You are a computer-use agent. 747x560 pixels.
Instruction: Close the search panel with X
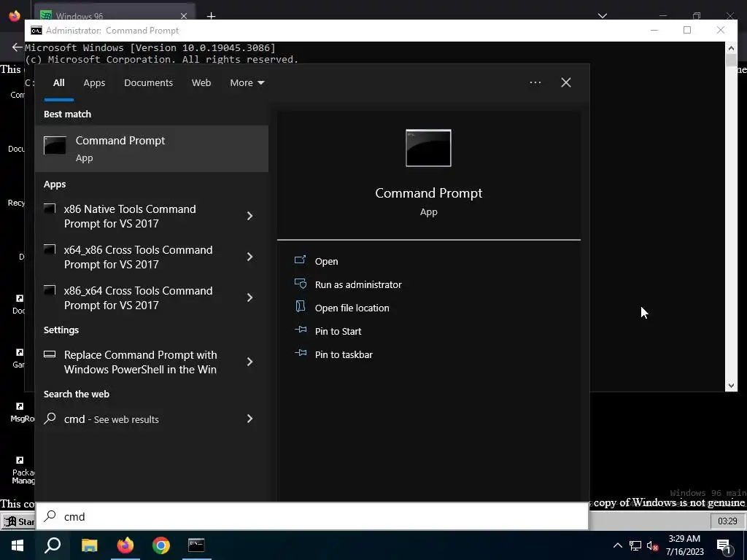[565, 82]
